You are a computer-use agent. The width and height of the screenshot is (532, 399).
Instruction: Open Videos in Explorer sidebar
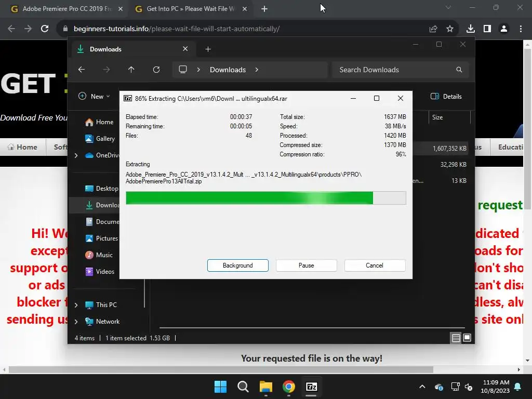point(100,271)
